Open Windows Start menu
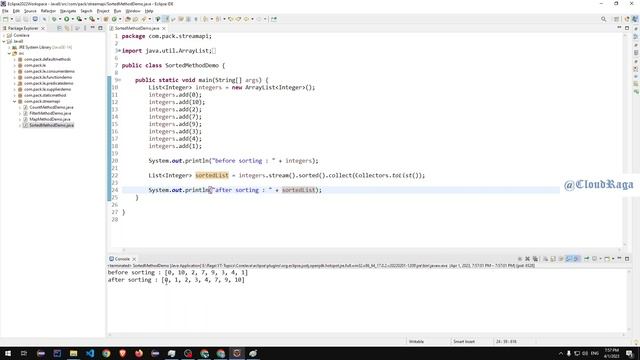The width and height of the screenshot is (640, 360). pos(8,353)
